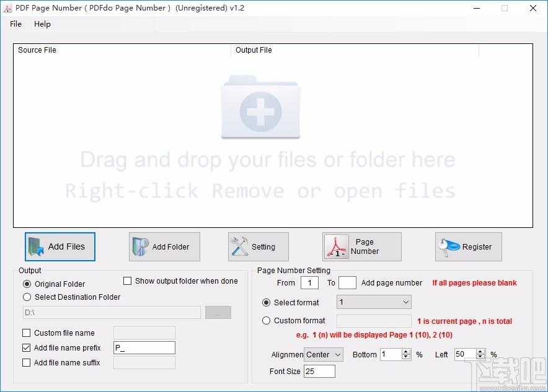Close the PDF Page Number window
Image resolution: width=548 pixels, height=392 pixels.
coord(533,8)
